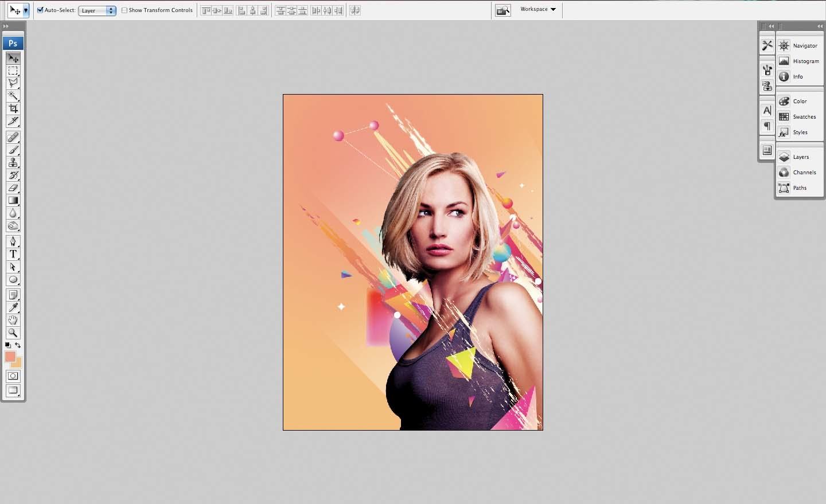Screen dimensions: 826x504
Task: Select the Eraser tool
Action: [13, 187]
